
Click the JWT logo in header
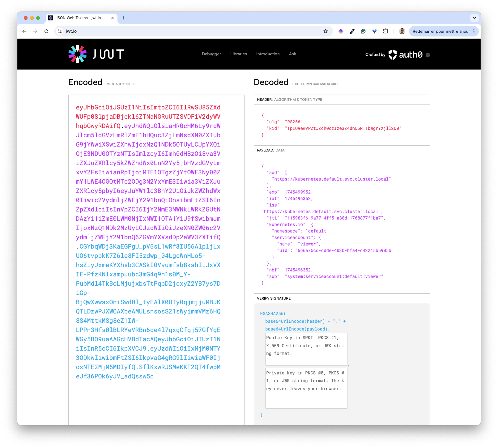click(x=96, y=54)
